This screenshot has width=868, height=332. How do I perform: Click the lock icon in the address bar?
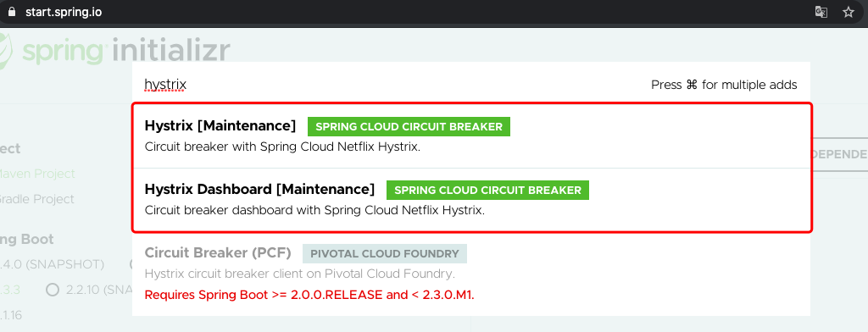point(12,12)
